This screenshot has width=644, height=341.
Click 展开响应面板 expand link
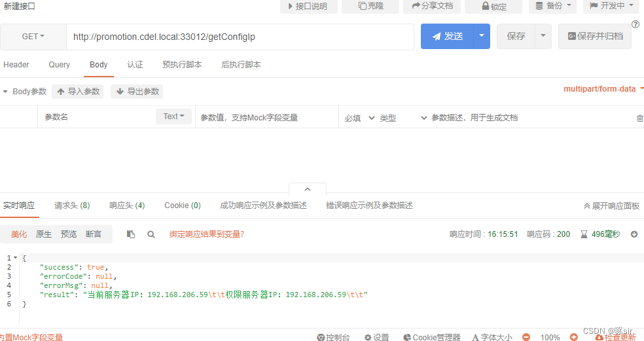[x=611, y=206]
